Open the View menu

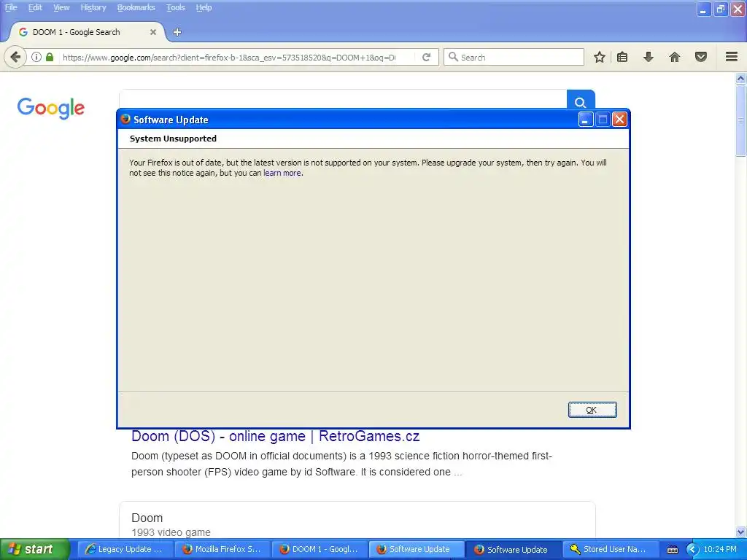61,7
